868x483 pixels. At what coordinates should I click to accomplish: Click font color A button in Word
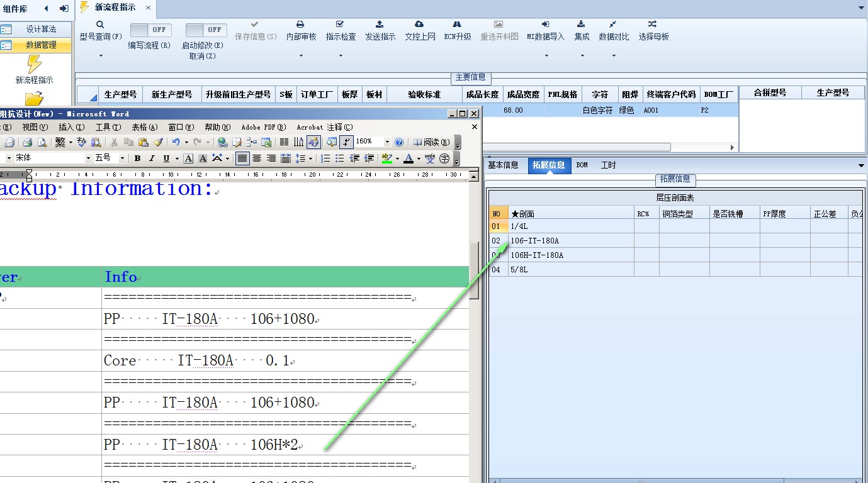(409, 158)
